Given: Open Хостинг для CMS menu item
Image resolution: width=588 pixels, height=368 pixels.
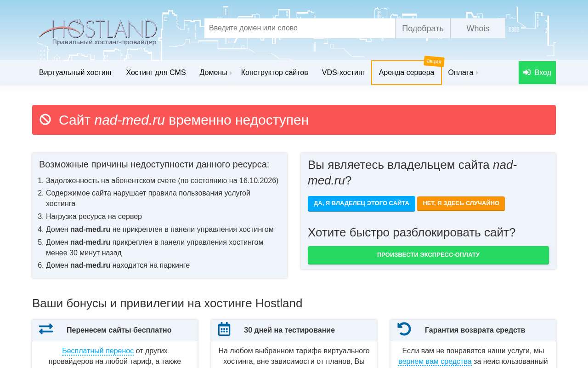Looking at the screenshot, I should coord(156,73).
